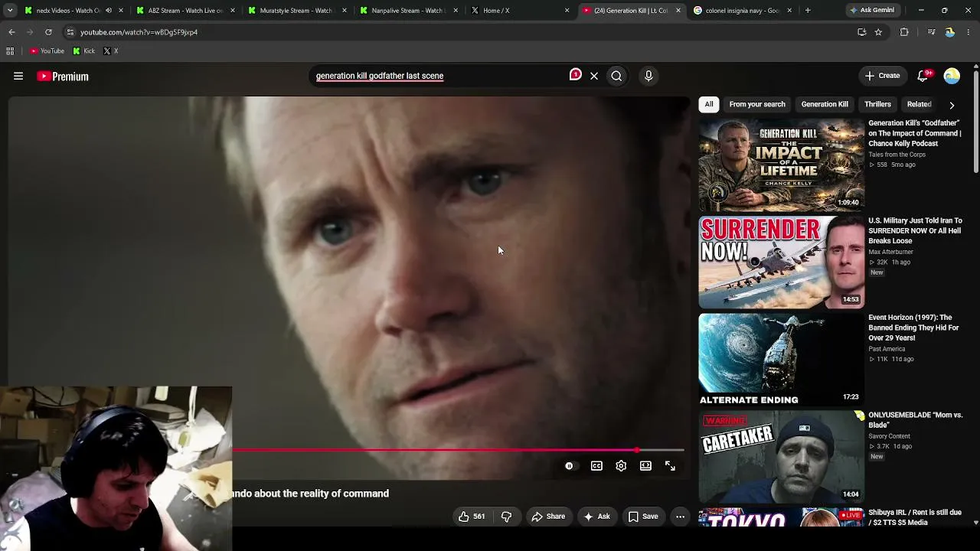Visit Max Afterburner channel name
This screenshot has height=551, width=980.
point(890,252)
